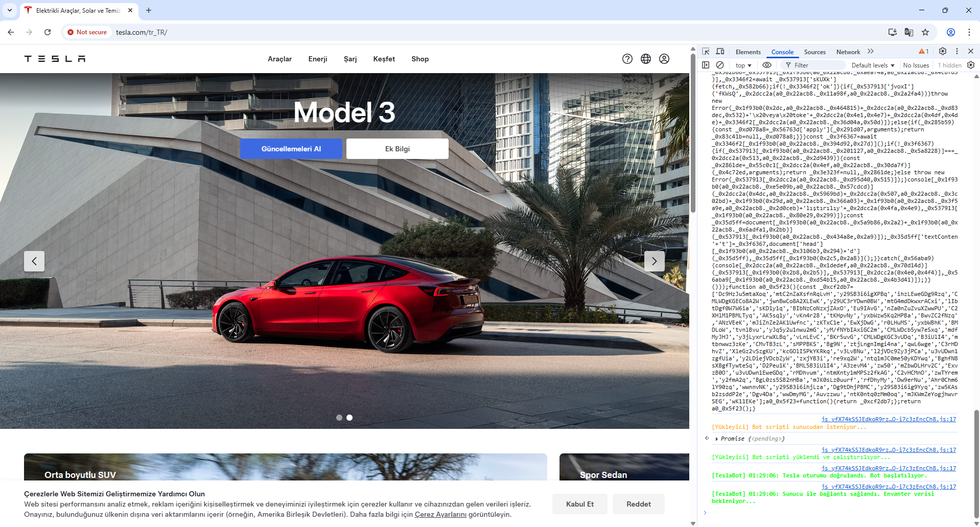Switch to the Console tab
Viewport: 980px width, 527px height.
pos(782,52)
